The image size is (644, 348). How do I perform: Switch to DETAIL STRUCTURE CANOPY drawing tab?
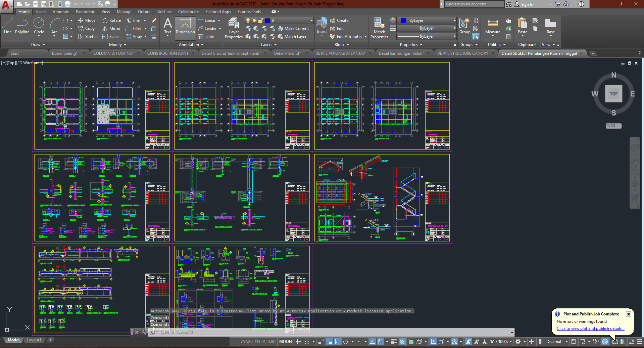[462, 53]
